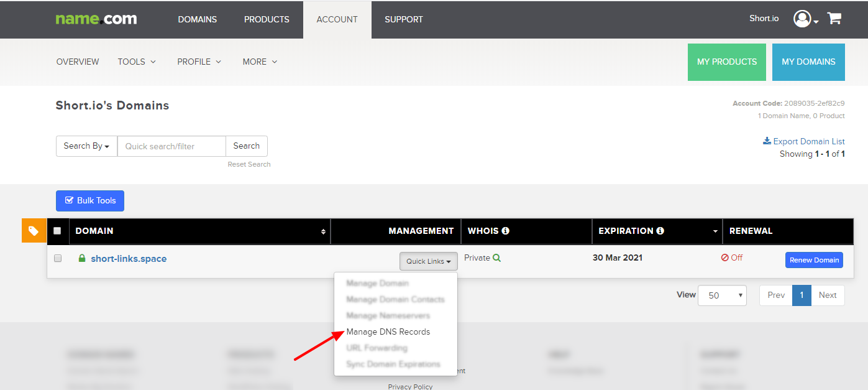The width and height of the screenshot is (868, 390).
Task: Open the SUPPORT top menu
Action: tap(404, 19)
